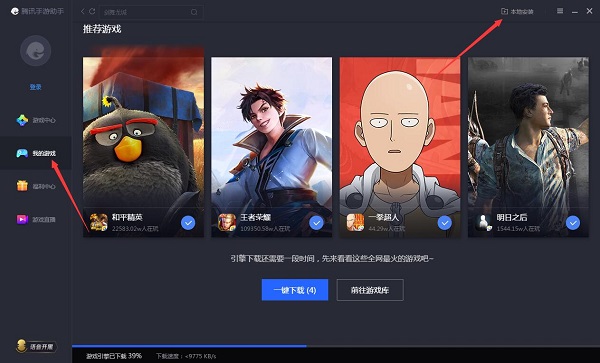Click the small 一拳超人 app icon
600x363 pixels.
point(355,222)
